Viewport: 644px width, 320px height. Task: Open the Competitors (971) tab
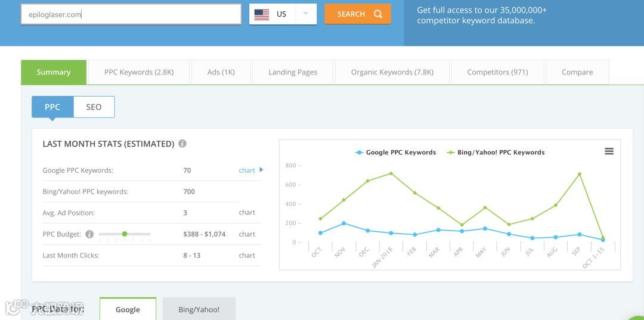498,72
